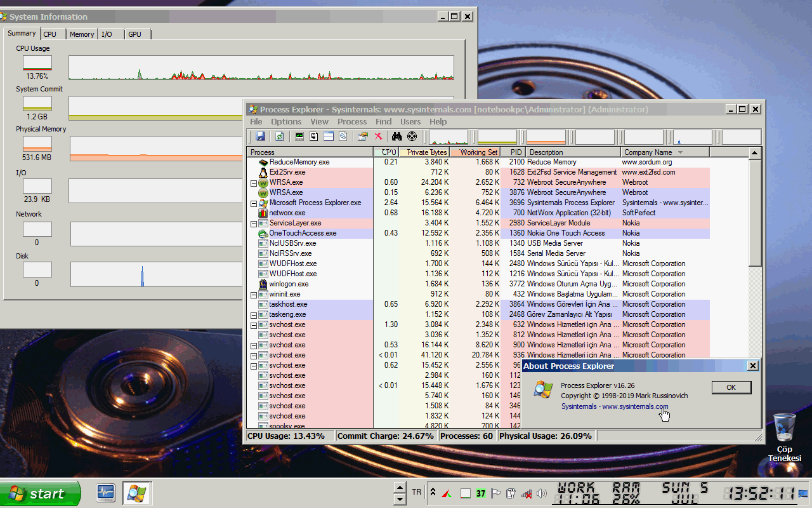Viewport: 812px width, 508px height.
Task: Click the Windows start button
Action: (40, 493)
